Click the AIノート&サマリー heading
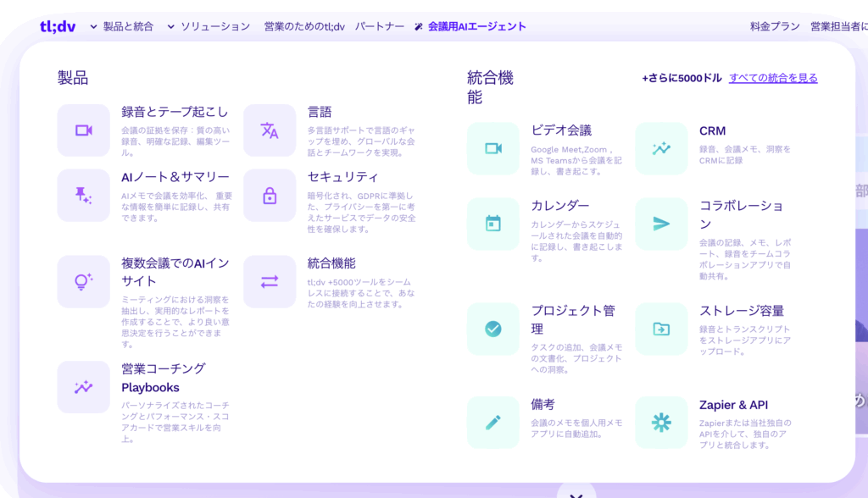 pos(175,177)
